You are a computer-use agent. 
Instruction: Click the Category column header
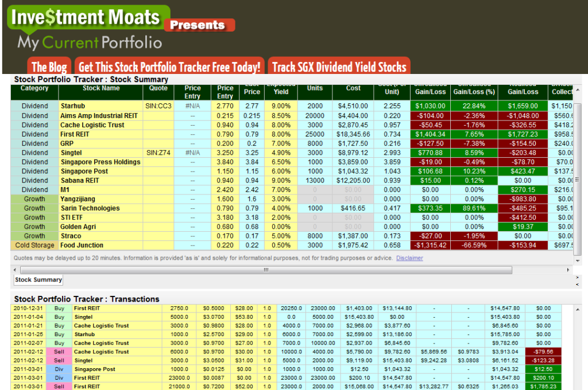[x=34, y=88]
